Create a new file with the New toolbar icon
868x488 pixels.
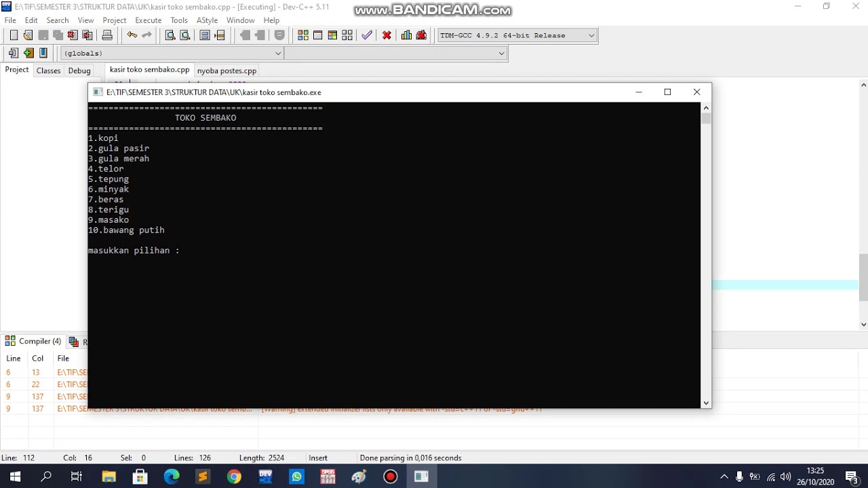14,35
